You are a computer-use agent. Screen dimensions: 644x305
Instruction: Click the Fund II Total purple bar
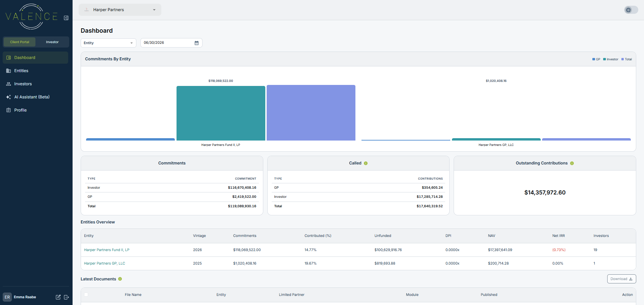click(311, 113)
